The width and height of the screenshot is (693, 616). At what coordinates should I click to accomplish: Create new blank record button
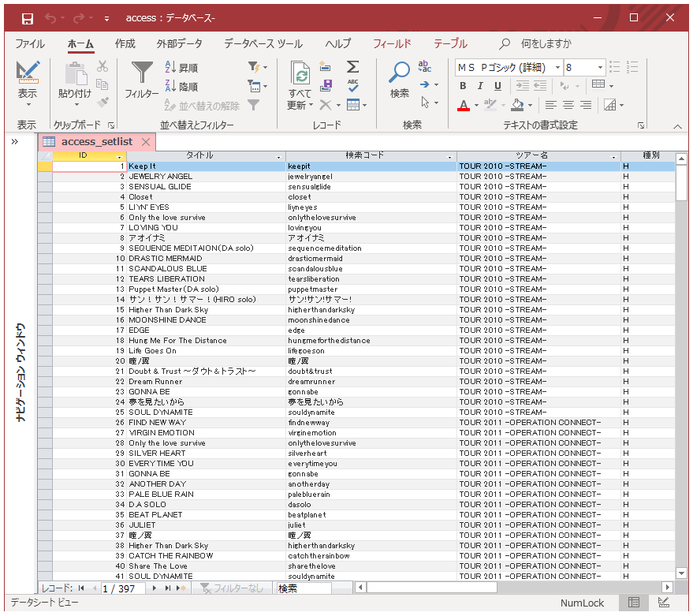coord(181,588)
